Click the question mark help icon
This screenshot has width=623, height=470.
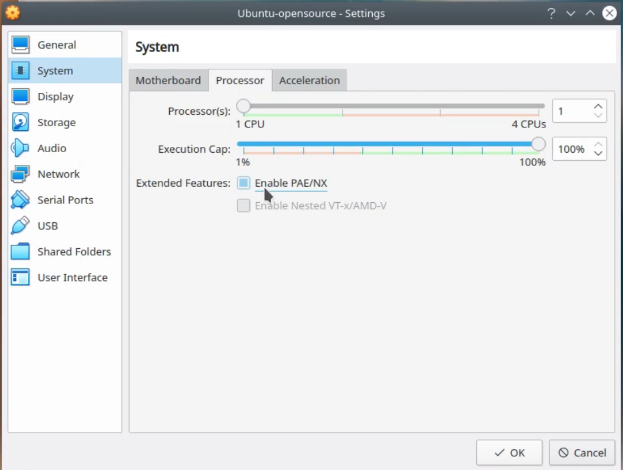(x=551, y=14)
